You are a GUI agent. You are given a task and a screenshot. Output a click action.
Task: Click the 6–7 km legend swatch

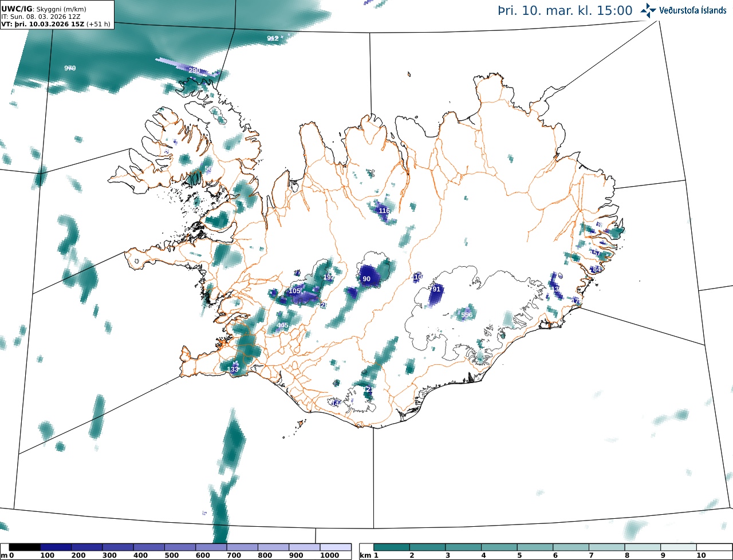tap(571, 547)
